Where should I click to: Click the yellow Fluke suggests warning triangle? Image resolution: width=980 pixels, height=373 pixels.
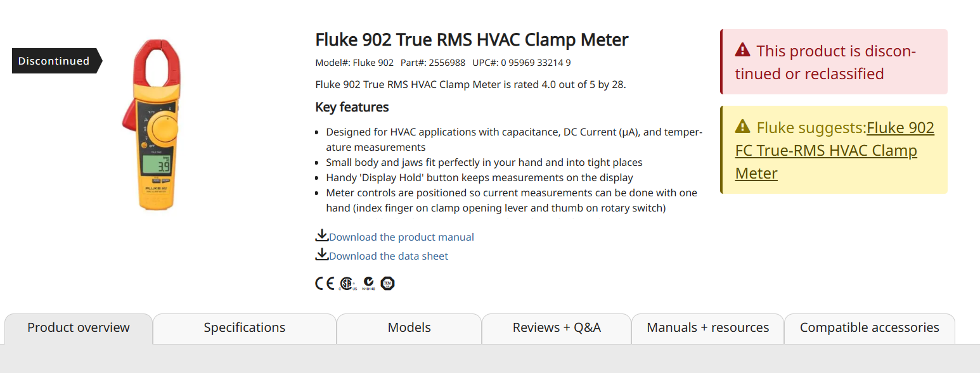click(x=742, y=127)
